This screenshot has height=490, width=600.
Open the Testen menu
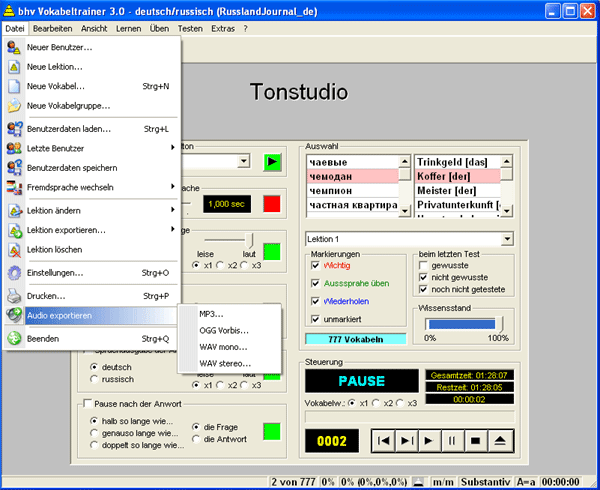(x=190, y=29)
